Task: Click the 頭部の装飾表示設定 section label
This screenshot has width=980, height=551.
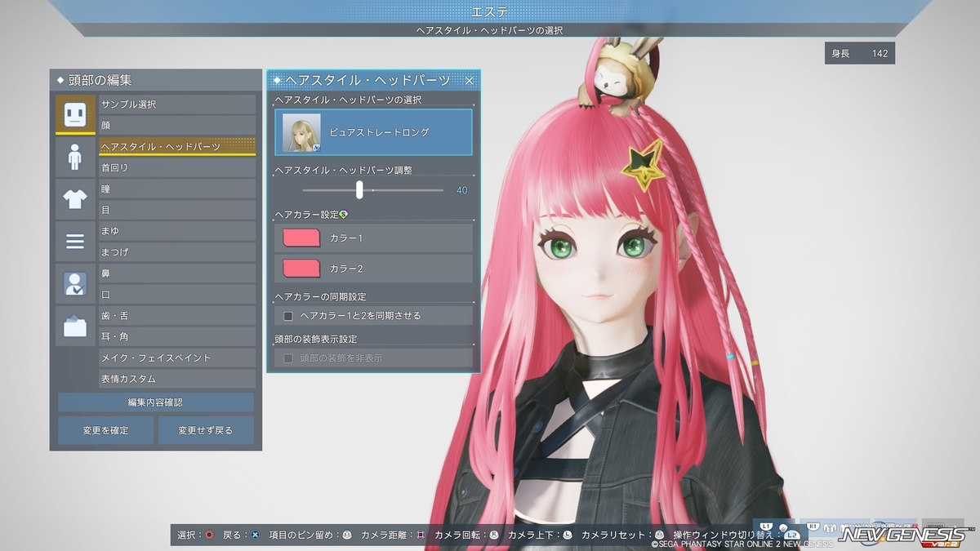Action: [316, 339]
